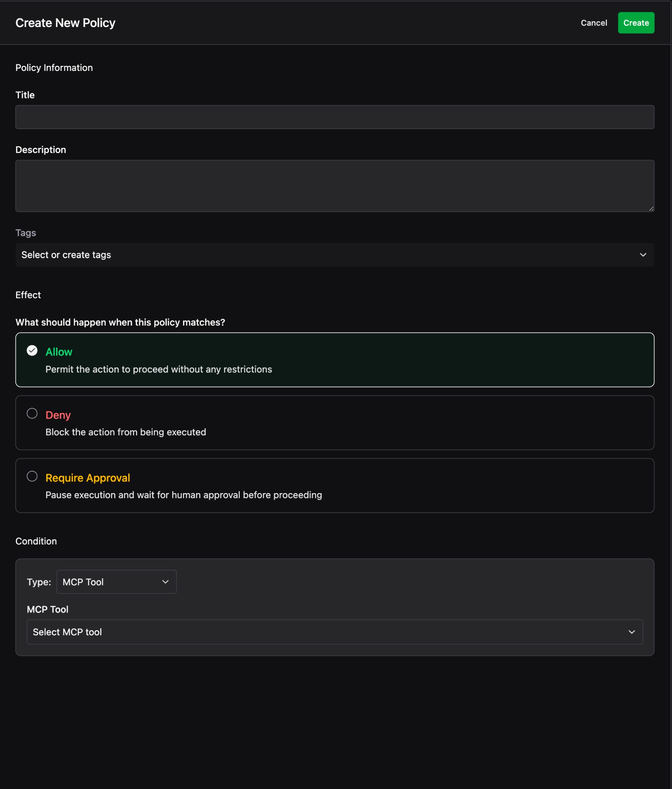Click the red Deny label text
Screen dimensions: 672x789
click(x=58, y=415)
